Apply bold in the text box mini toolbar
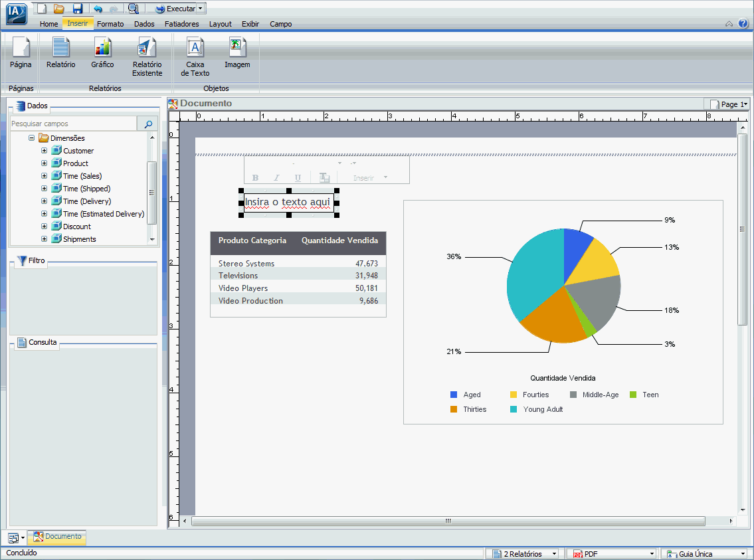754x560 pixels. pos(255,178)
